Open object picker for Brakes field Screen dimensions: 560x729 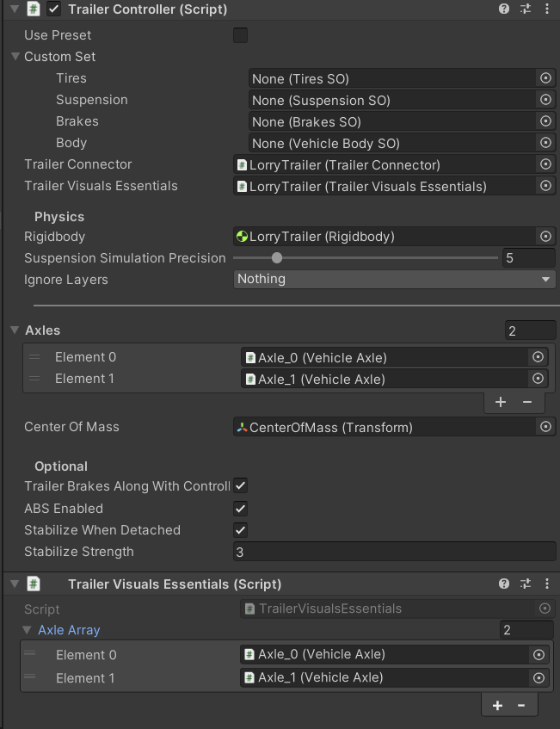click(x=545, y=121)
